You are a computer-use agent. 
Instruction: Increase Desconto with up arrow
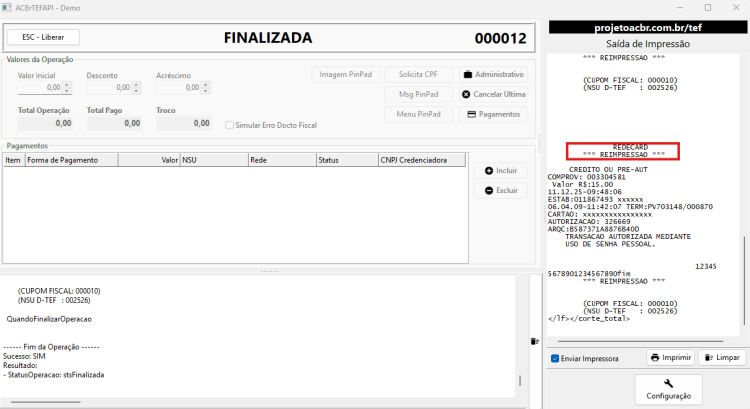coord(136,85)
